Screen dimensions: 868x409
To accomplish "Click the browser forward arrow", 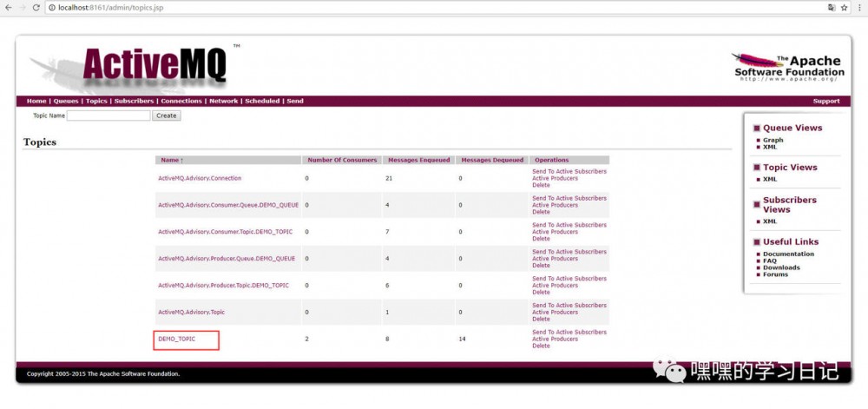I will point(23,8).
